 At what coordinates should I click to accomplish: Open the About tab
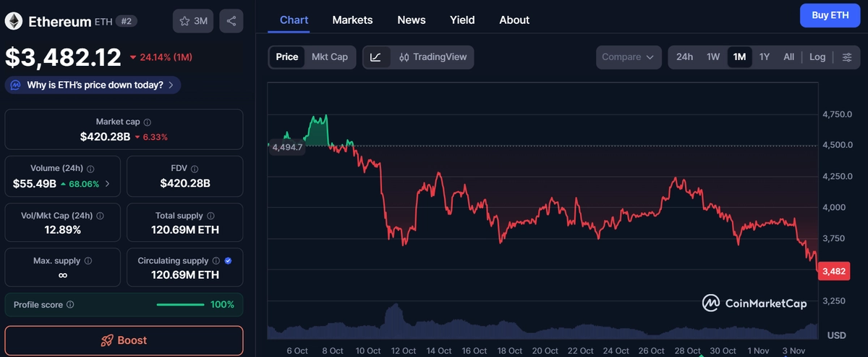click(514, 20)
